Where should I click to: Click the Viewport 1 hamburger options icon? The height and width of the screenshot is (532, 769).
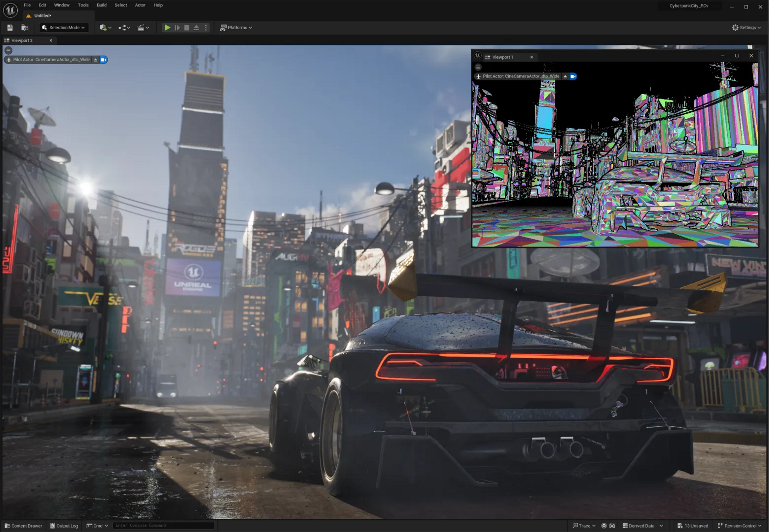(x=478, y=67)
